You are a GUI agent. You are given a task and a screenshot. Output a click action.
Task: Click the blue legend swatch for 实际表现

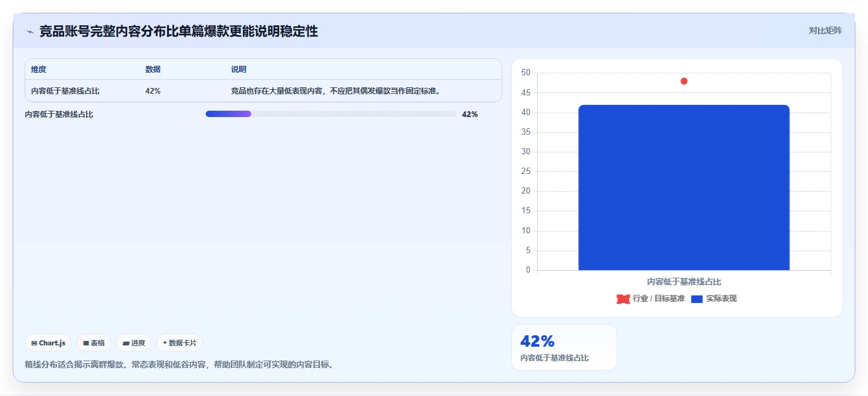(x=697, y=299)
